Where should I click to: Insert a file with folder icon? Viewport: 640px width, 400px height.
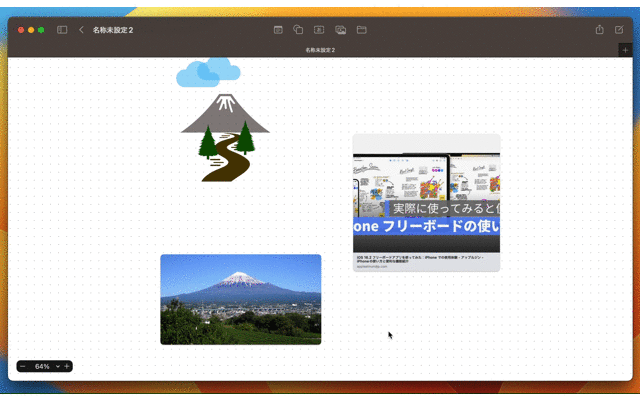click(x=362, y=30)
